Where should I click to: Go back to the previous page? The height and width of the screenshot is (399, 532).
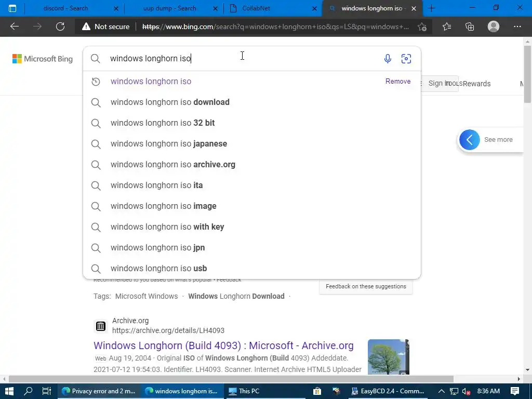pyautogui.click(x=14, y=26)
